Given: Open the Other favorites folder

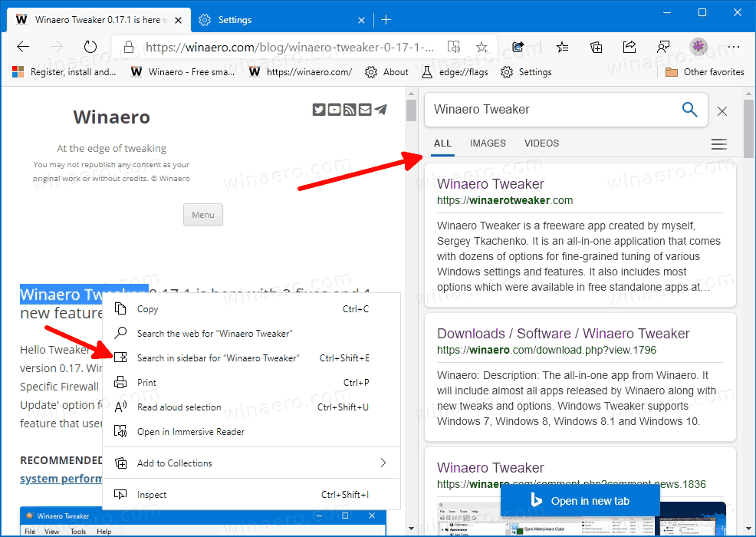Looking at the screenshot, I should click(705, 72).
